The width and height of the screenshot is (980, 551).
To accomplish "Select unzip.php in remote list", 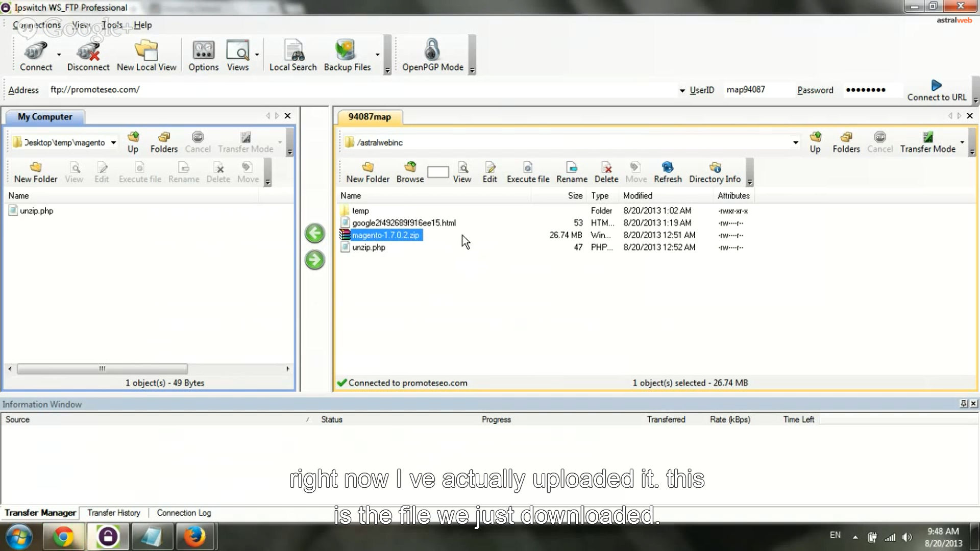I will (369, 247).
